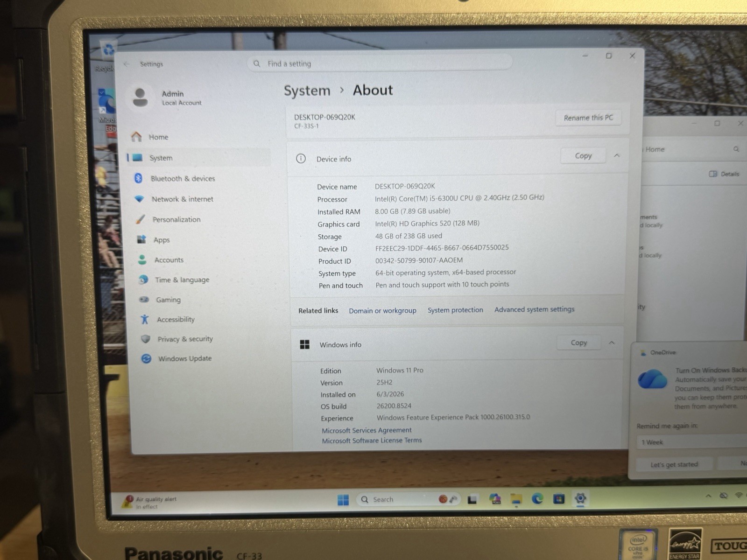Open Privacy & security settings
The height and width of the screenshot is (560, 747).
pos(185,339)
